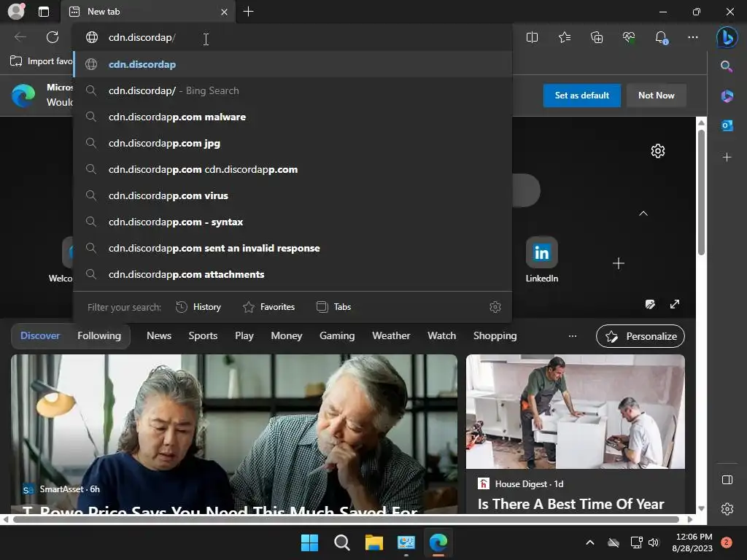Open sidebar settings gear
This screenshot has width=747, height=560.
727,509
